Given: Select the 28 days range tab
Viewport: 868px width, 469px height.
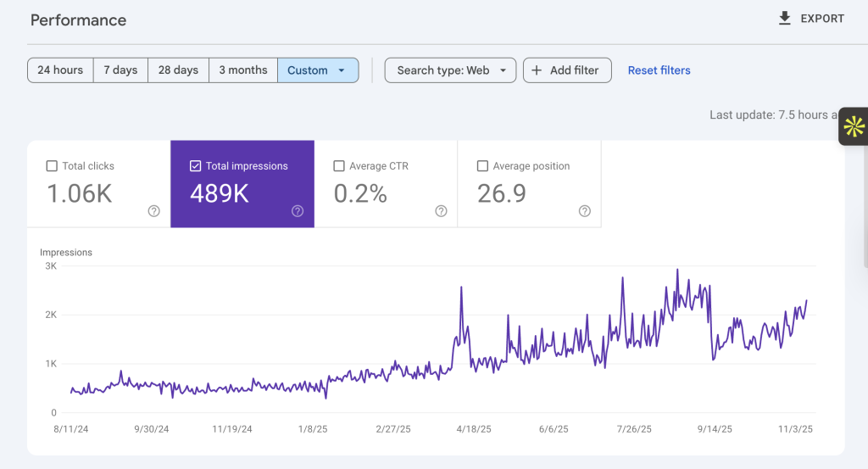Looking at the screenshot, I should click(x=178, y=70).
